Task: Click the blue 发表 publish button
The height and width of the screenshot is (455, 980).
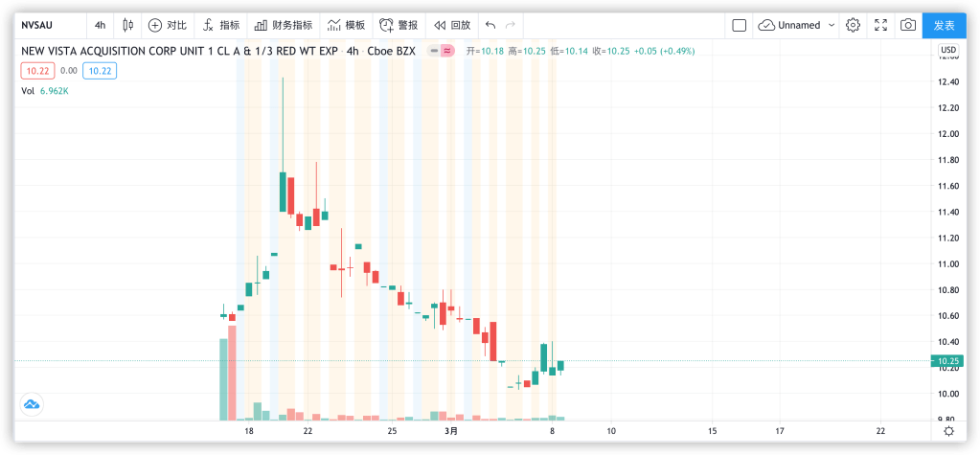Action: pos(944,25)
